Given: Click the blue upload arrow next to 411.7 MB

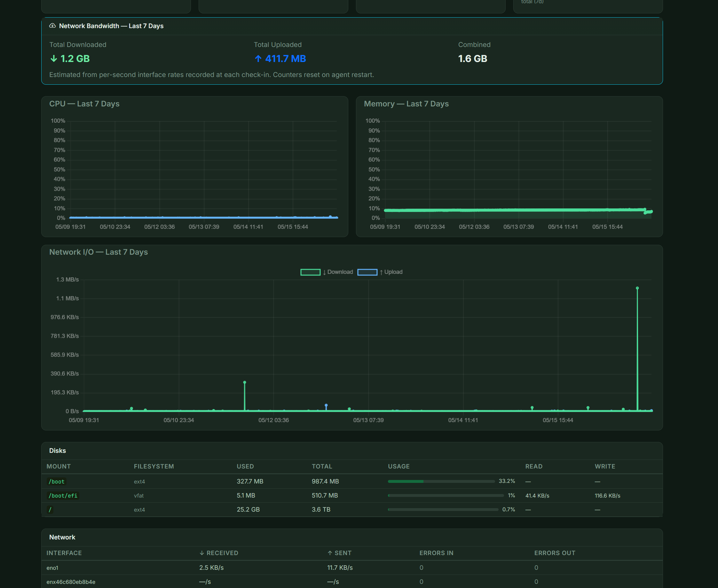Looking at the screenshot, I should 258,58.
